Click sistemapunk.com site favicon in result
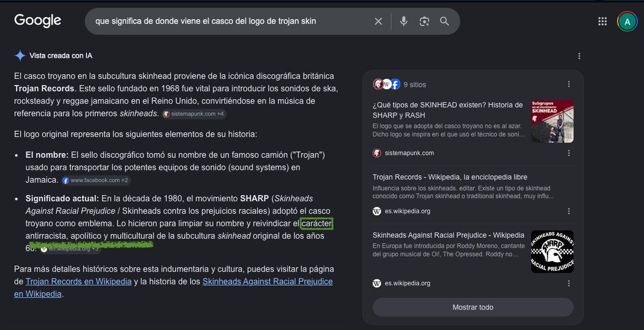Viewport: 644px width, 330px height. click(377, 153)
